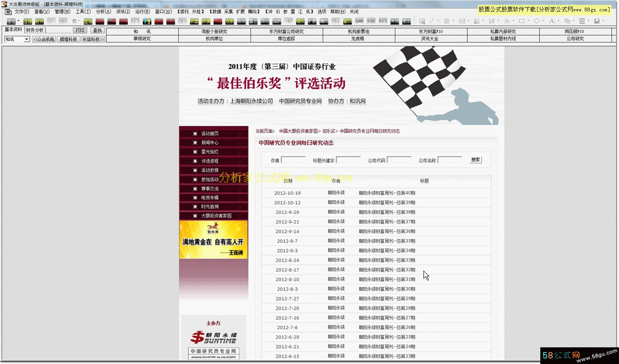
Task: Click the 雷达 radar toolbar icon
Action: coord(253,21)
